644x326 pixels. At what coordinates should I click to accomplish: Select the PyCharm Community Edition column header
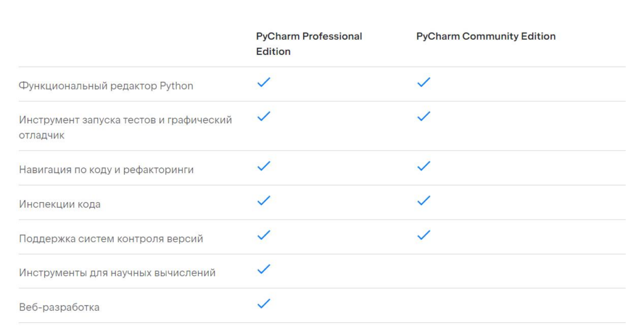click(486, 36)
